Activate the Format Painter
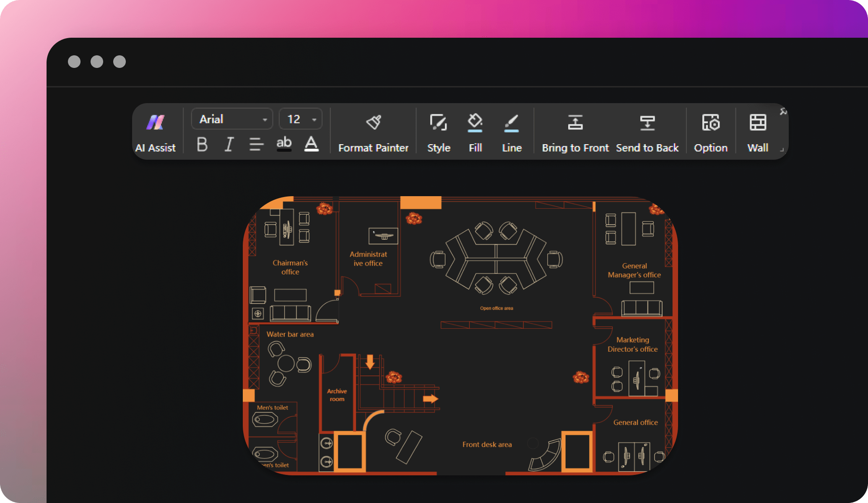 coord(373,132)
